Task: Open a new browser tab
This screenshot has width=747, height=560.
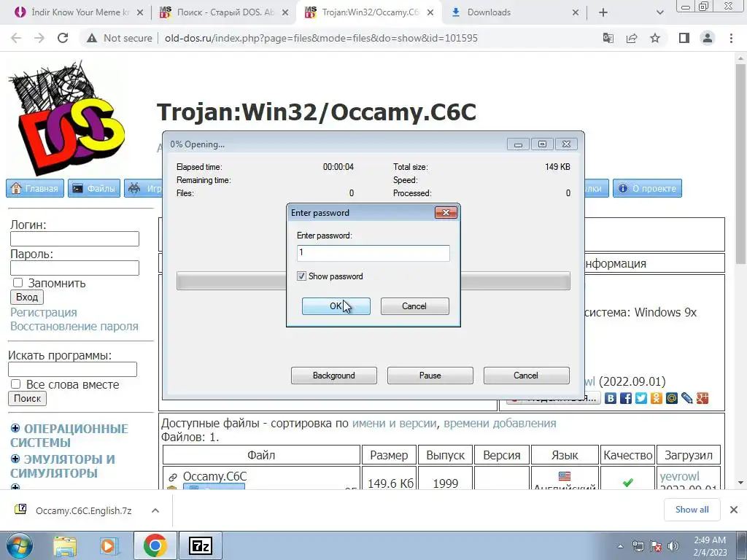Action: click(603, 12)
